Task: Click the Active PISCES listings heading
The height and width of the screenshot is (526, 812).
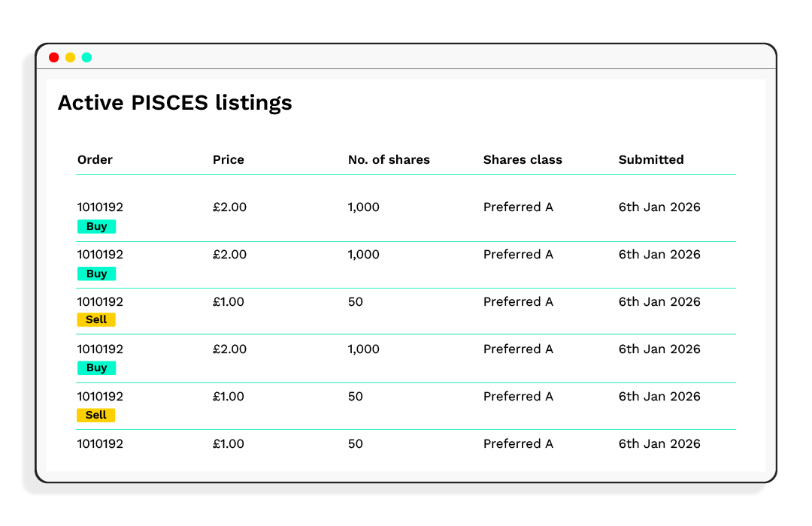Action: pyautogui.click(x=175, y=103)
